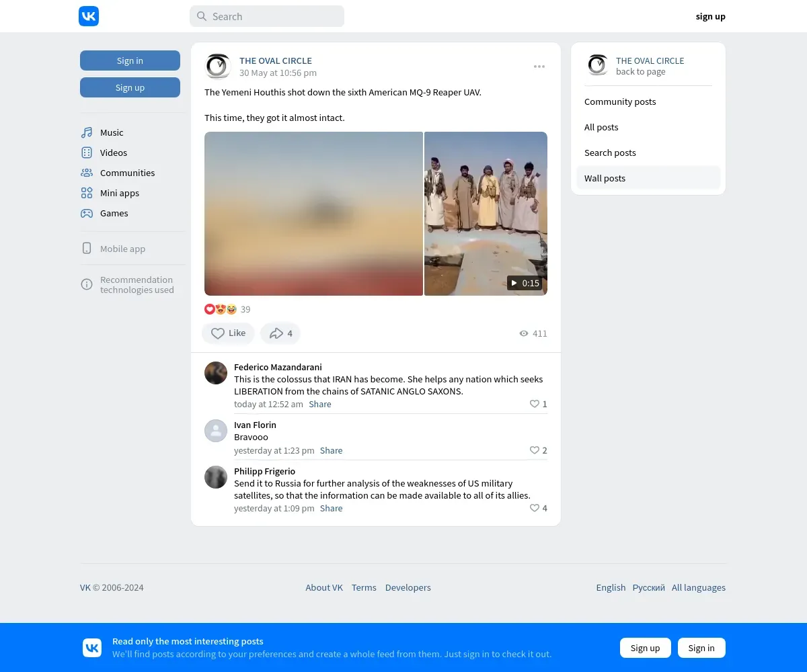
Task: Click the Sign up button in left sidebar
Action: tap(130, 87)
